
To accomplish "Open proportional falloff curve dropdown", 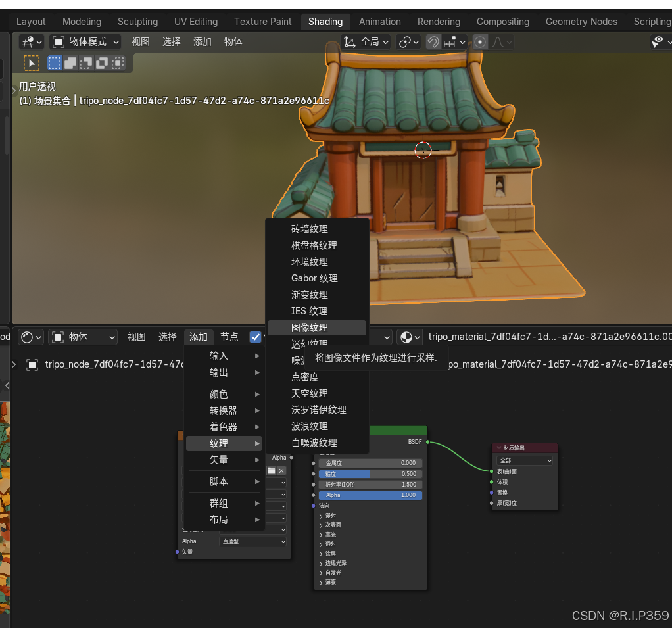I will pos(502,42).
